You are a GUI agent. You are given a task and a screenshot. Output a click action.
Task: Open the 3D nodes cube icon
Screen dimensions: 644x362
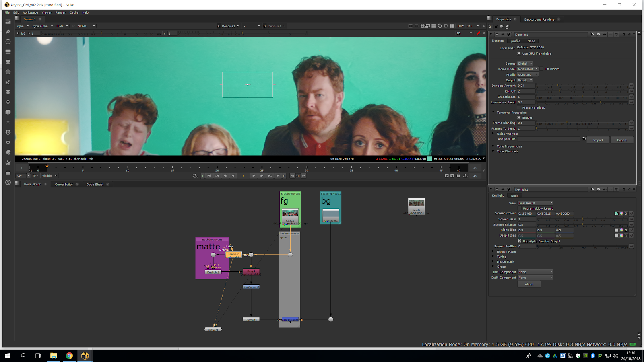[8, 112]
